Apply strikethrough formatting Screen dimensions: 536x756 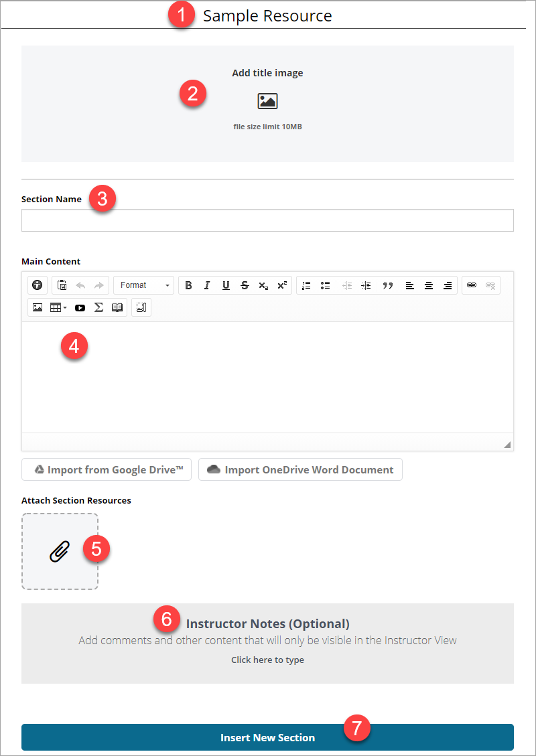[x=245, y=285]
